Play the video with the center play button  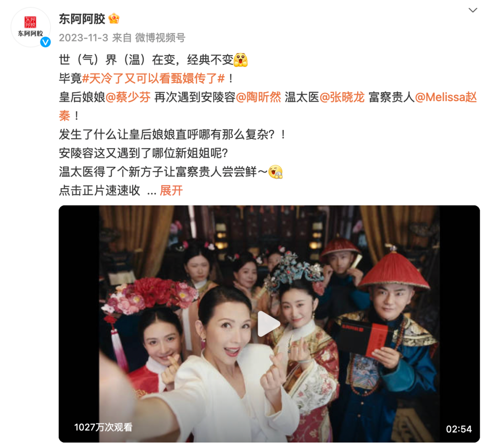tap(268, 324)
